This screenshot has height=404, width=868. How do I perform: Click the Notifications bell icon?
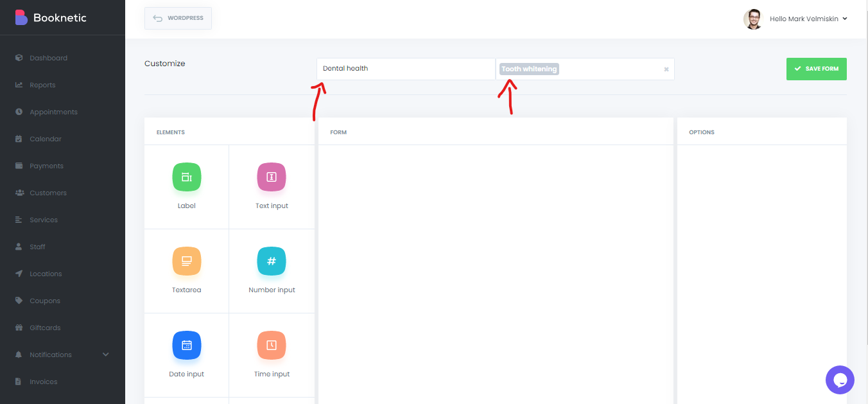[x=19, y=355]
